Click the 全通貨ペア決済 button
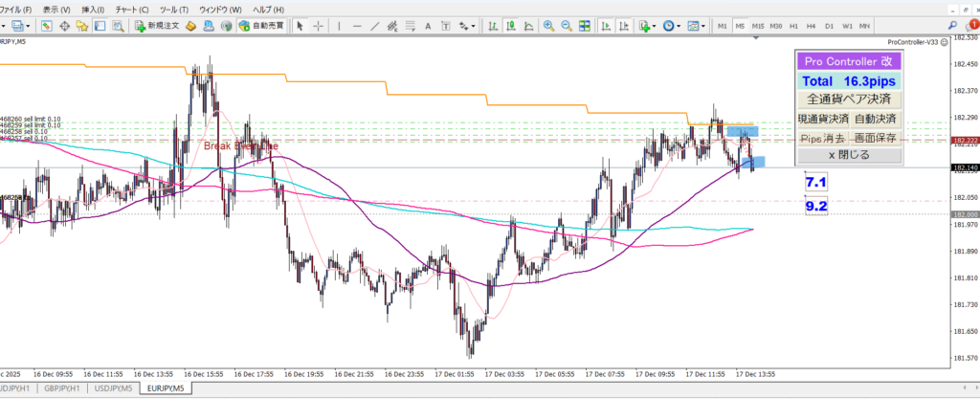 click(849, 100)
